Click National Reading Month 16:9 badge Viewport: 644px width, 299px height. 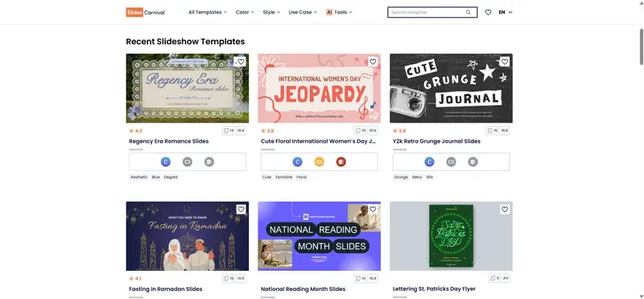coord(373,278)
